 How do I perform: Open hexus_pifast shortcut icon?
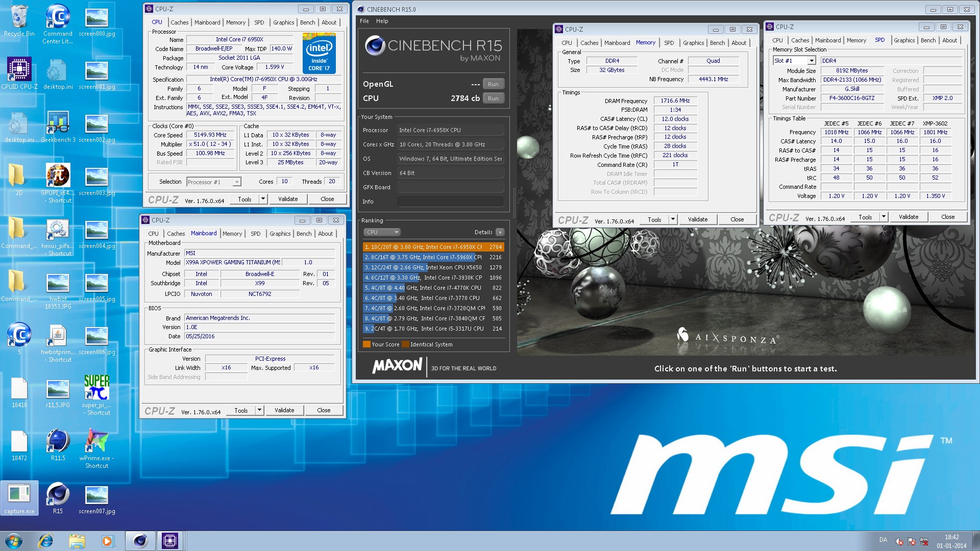(58, 237)
